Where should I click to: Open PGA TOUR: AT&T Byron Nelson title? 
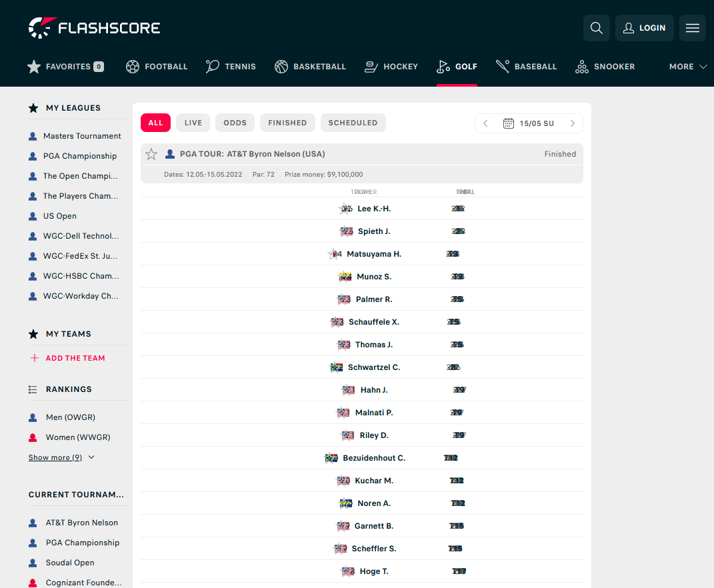(252, 154)
